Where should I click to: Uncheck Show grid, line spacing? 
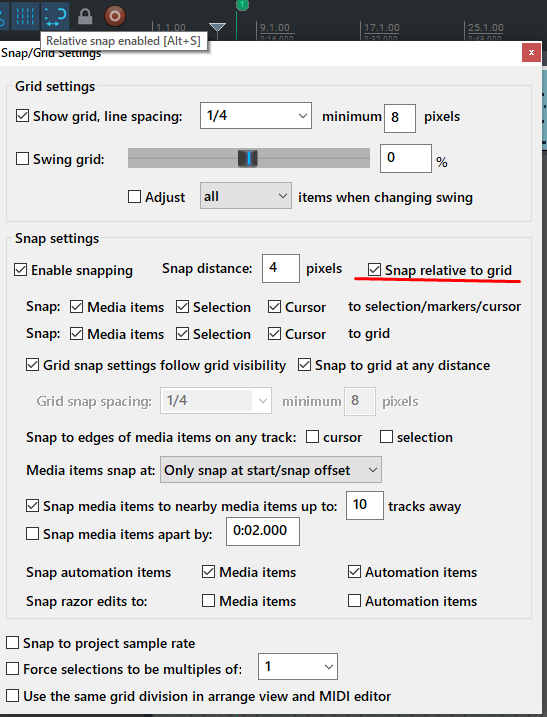coord(22,116)
